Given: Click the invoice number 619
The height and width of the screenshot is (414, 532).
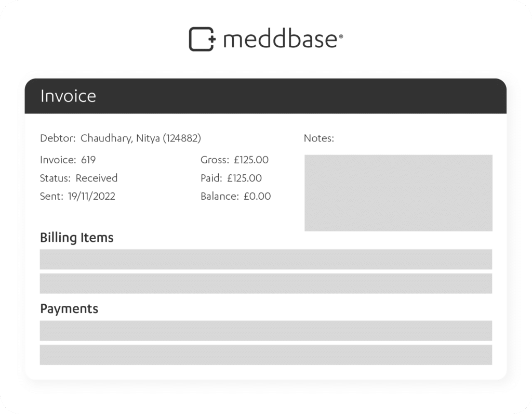Looking at the screenshot, I should [x=88, y=160].
